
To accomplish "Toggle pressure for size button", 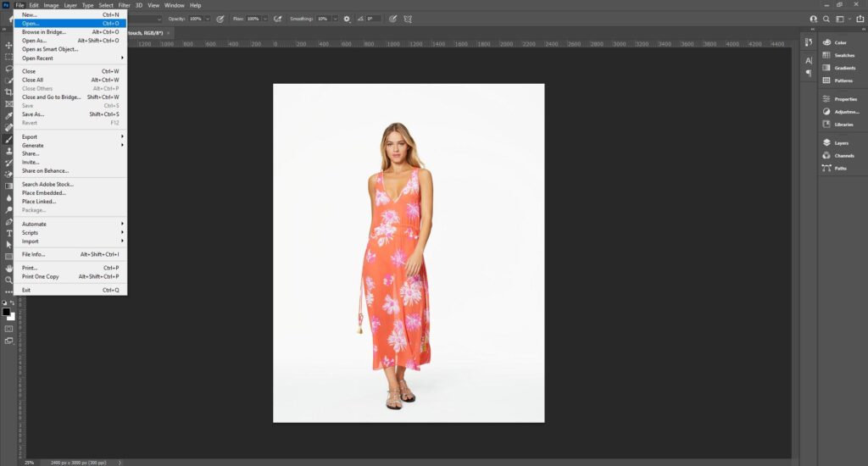I will click(x=392, y=19).
